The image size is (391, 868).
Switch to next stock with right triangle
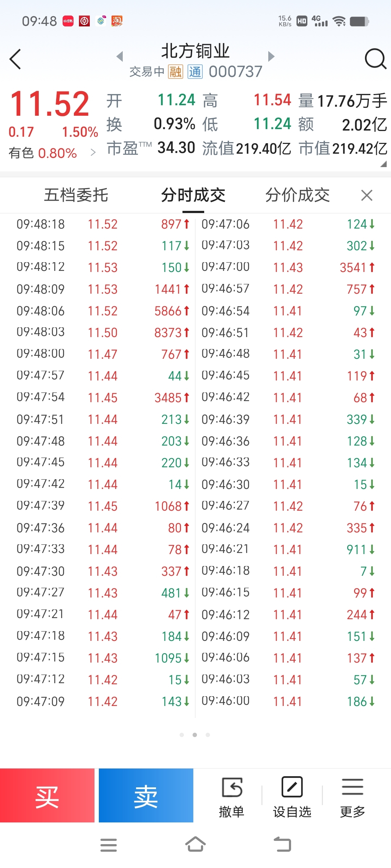tap(271, 56)
